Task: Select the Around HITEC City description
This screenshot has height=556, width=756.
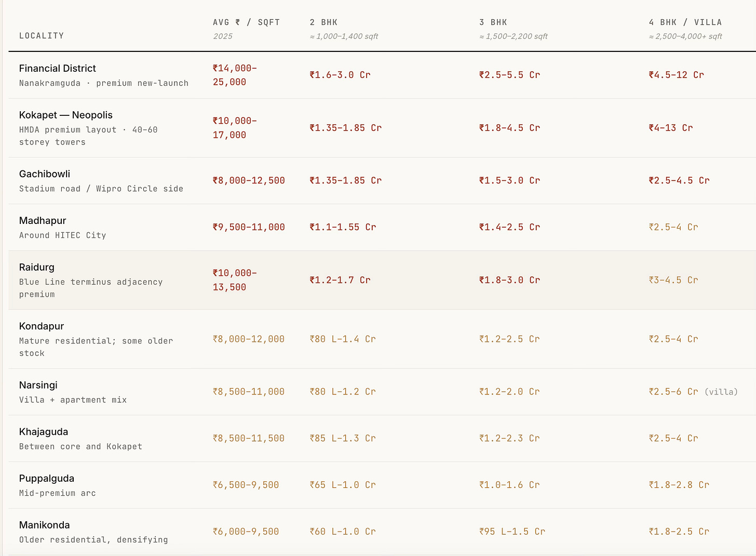Action: coord(63,235)
